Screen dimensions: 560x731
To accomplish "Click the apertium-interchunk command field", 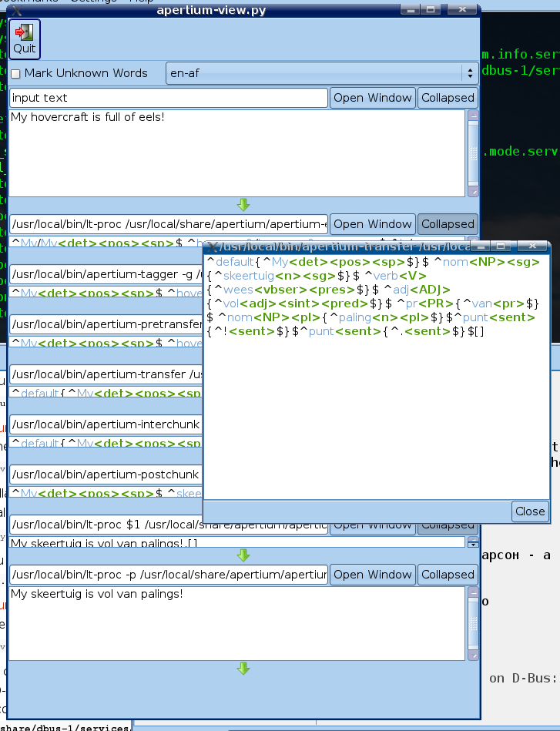I will tap(106, 424).
